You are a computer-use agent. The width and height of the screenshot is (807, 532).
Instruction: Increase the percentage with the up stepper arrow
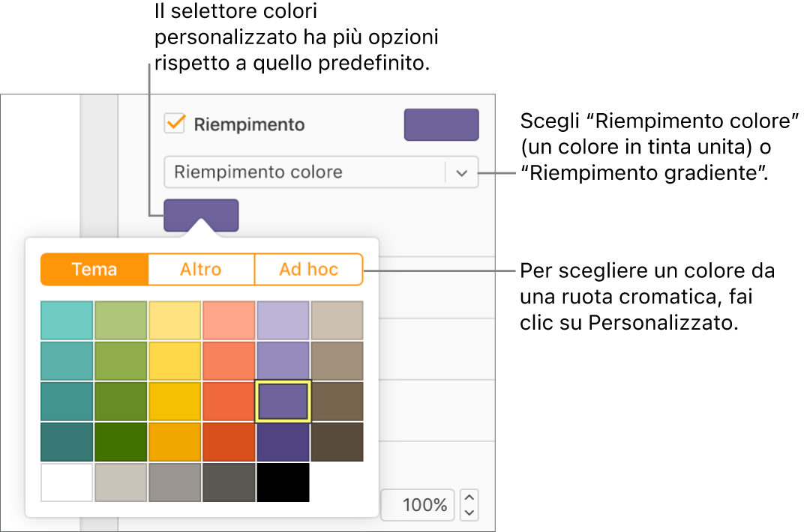(469, 498)
